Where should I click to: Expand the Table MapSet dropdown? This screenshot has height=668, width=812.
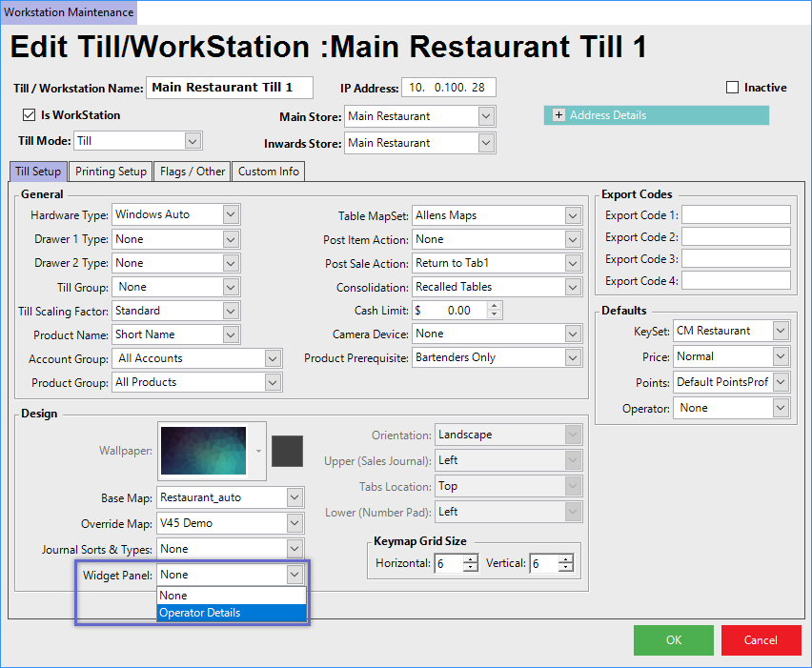(x=572, y=215)
